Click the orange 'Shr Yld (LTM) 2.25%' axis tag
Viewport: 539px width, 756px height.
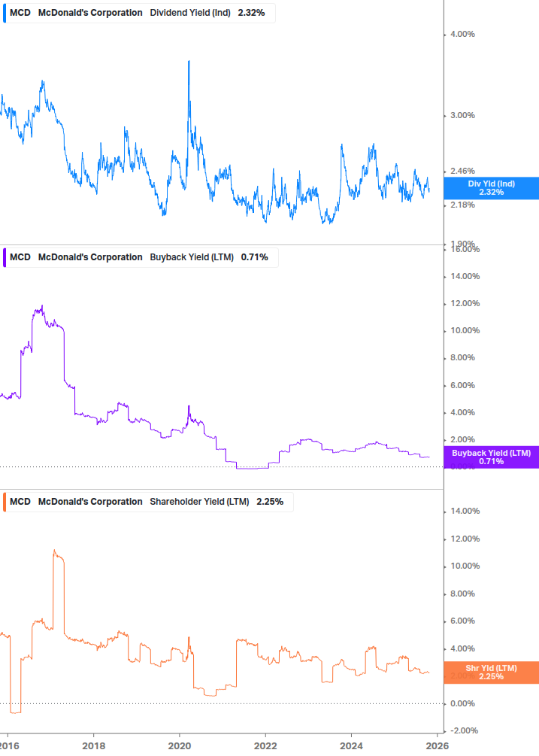491,672
